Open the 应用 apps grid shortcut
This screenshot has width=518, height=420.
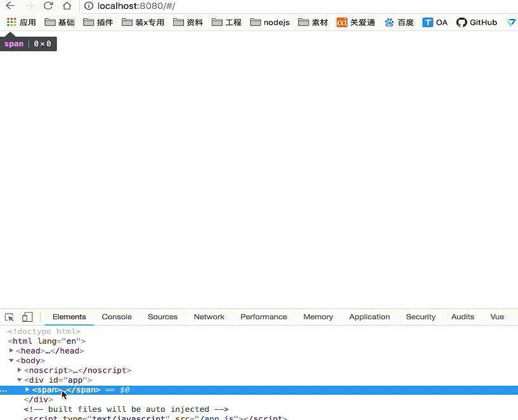coord(21,22)
